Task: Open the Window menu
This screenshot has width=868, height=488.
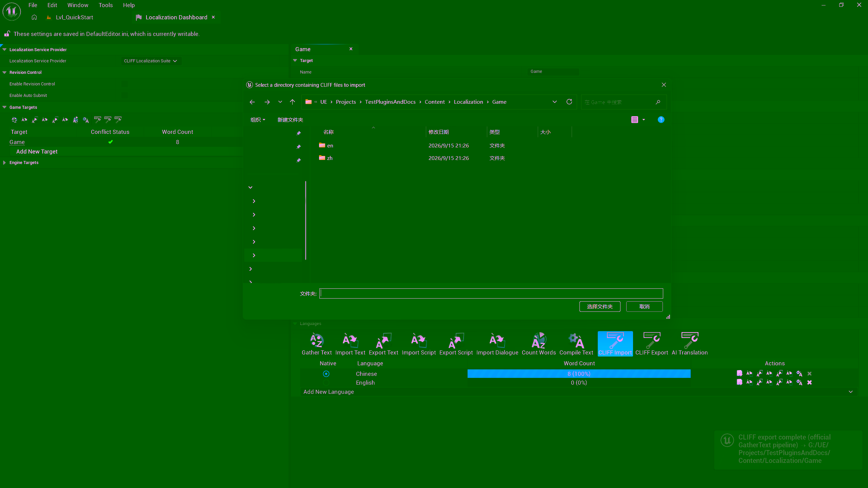Action: tap(78, 5)
